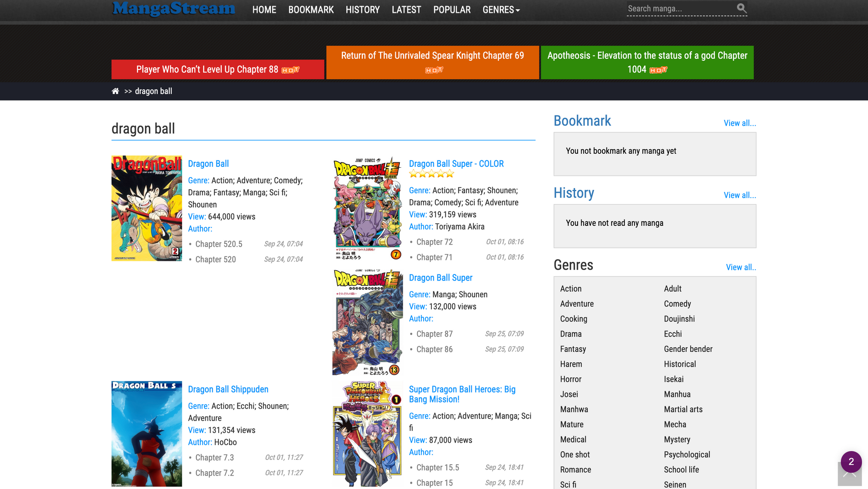Click View all next to History

tap(740, 195)
